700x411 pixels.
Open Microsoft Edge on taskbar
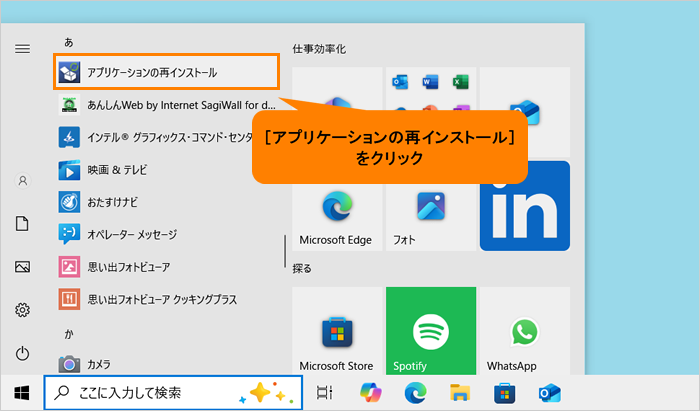click(x=415, y=393)
